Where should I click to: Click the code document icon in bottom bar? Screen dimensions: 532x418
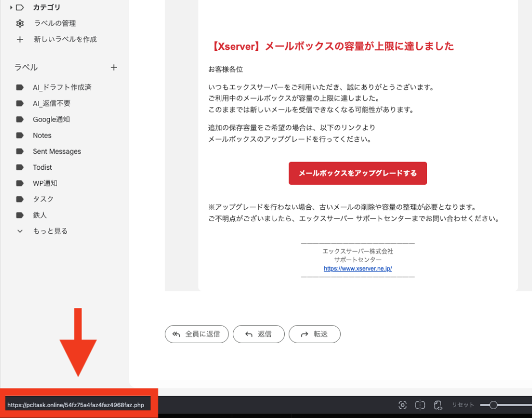click(438, 405)
